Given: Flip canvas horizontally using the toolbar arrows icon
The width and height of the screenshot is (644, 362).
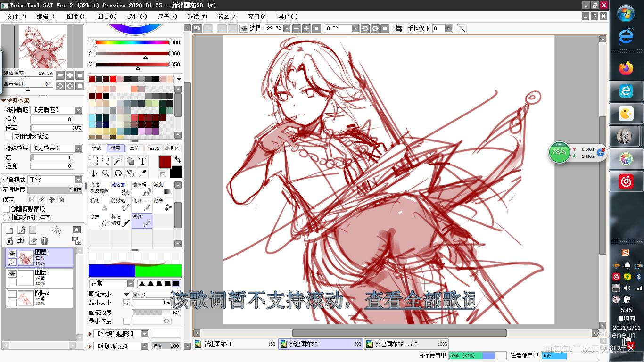Looking at the screenshot, I should 398,28.
